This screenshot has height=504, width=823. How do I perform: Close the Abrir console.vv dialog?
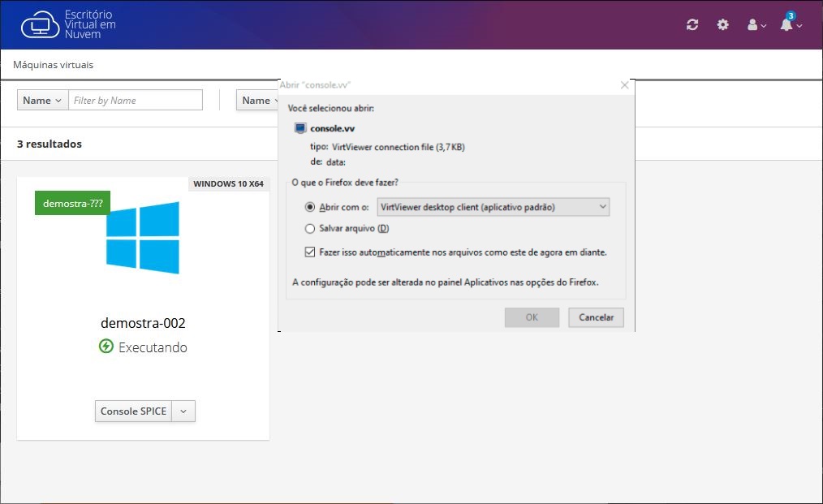point(624,85)
